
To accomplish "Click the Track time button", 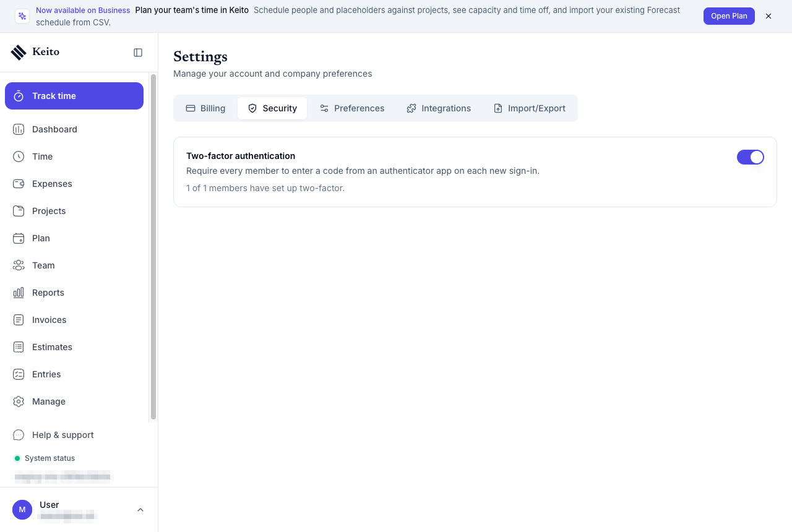I will coord(74,96).
